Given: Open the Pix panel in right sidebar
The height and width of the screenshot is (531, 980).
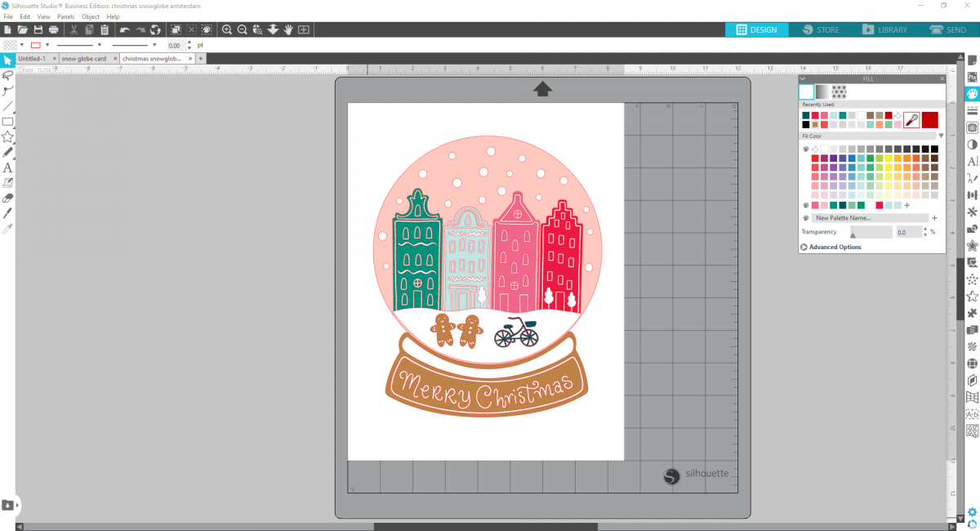Looking at the screenshot, I should coord(972,78).
